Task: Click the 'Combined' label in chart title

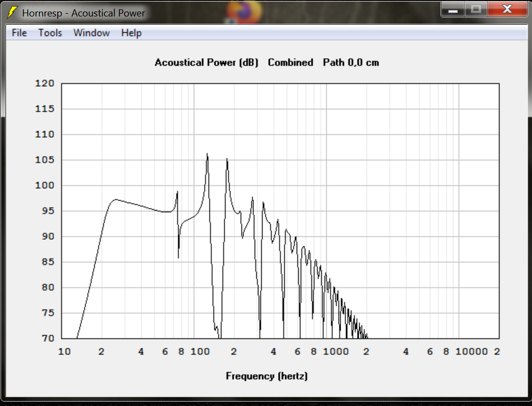Action: (291, 63)
